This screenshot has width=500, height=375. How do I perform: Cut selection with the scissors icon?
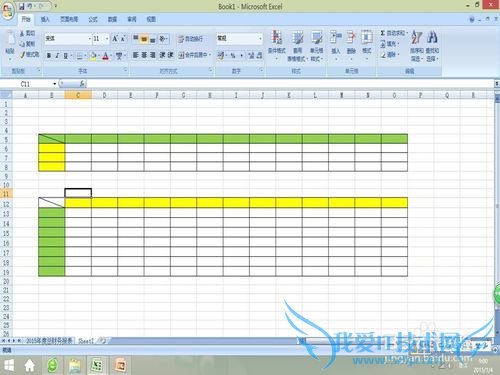(22, 33)
